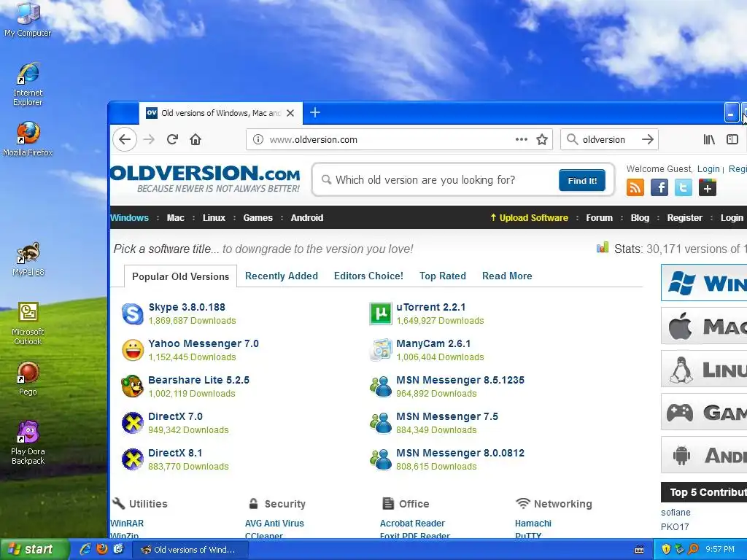Open Mozilla Firefox desktop shortcut
The width and height of the screenshot is (747, 560).
click(x=28, y=139)
